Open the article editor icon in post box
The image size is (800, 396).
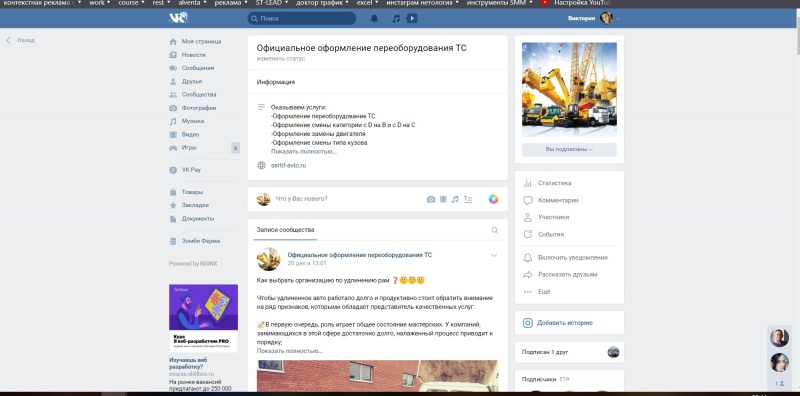pos(468,200)
